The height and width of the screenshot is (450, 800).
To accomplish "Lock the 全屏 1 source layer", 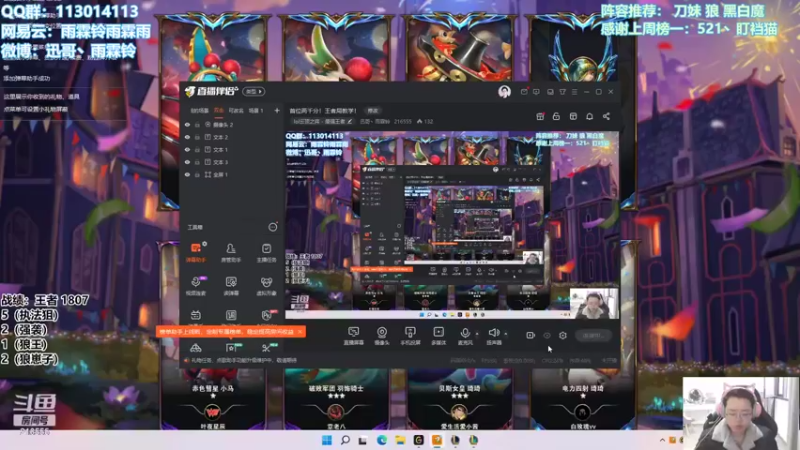I will click(x=197, y=174).
